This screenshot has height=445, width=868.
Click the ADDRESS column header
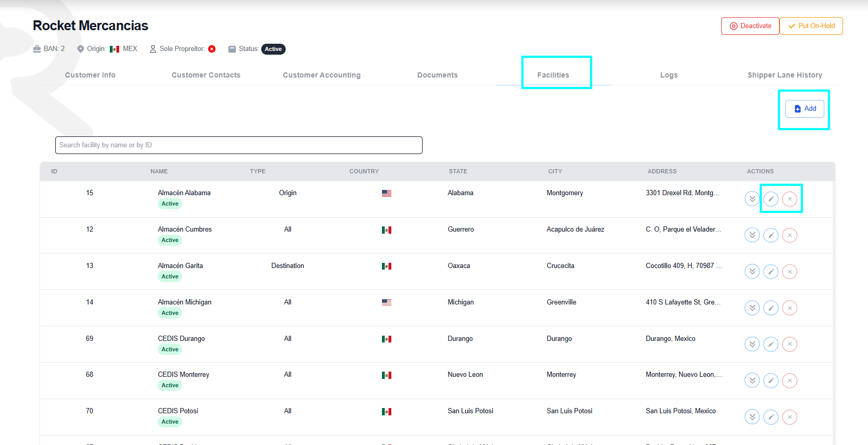pos(662,171)
